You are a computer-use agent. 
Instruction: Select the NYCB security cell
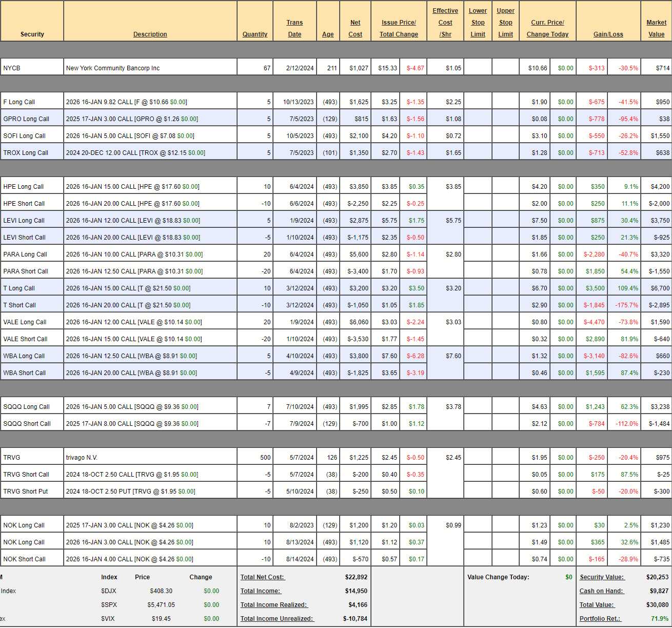click(x=32, y=68)
